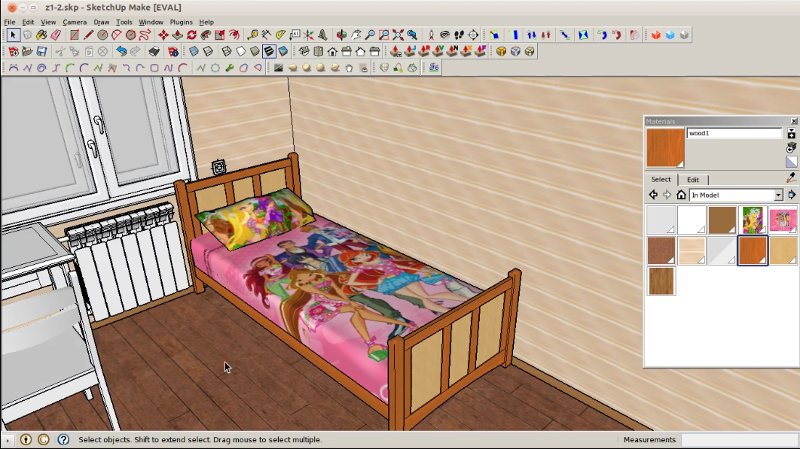Open the Camera menu

click(74, 22)
